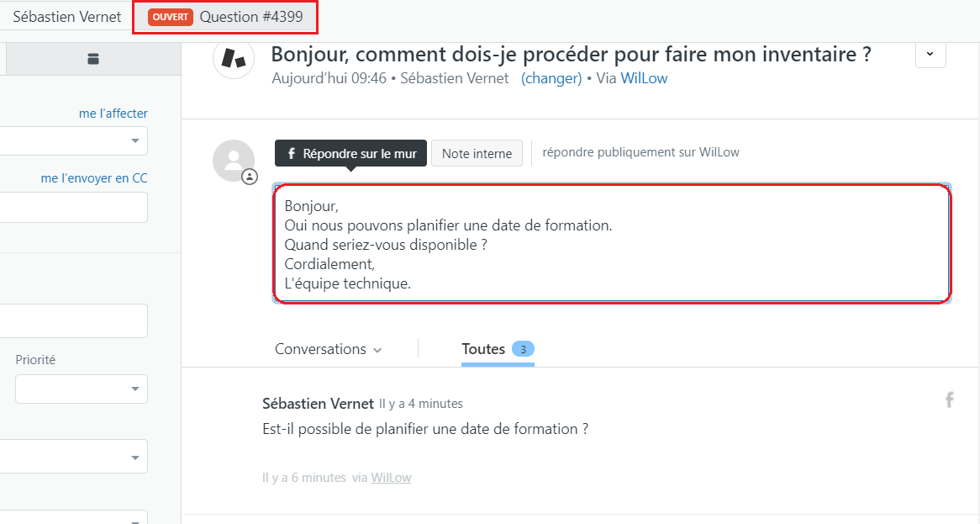Click the (changer) link next to the requester name
Screen dimensions: 980x524
(x=551, y=78)
